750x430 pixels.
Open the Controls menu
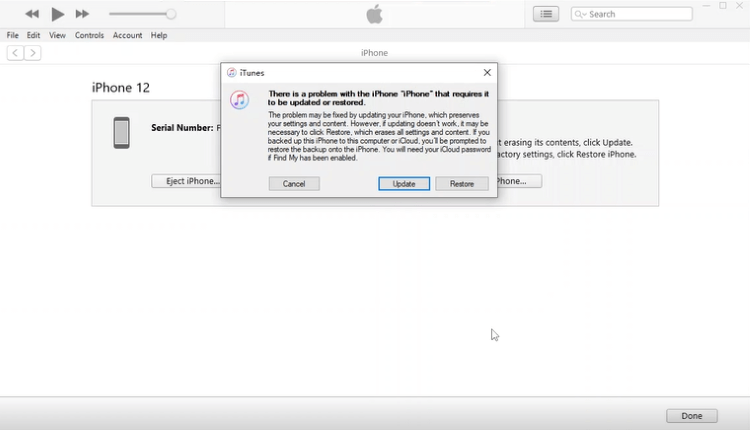pos(89,35)
